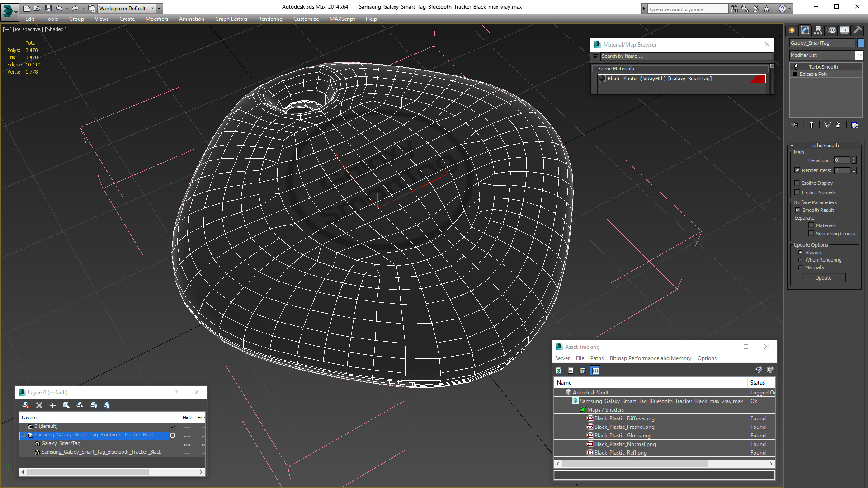This screenshot has width=868, height=488.
Task: Click Add Selected Objects plus icon in Layer dialog
Action: [53, 405]
